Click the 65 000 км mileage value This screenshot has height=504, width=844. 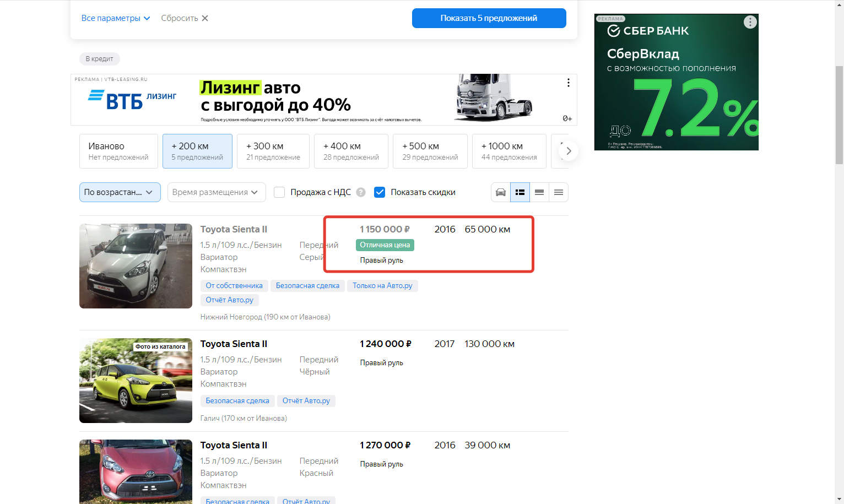488,229
